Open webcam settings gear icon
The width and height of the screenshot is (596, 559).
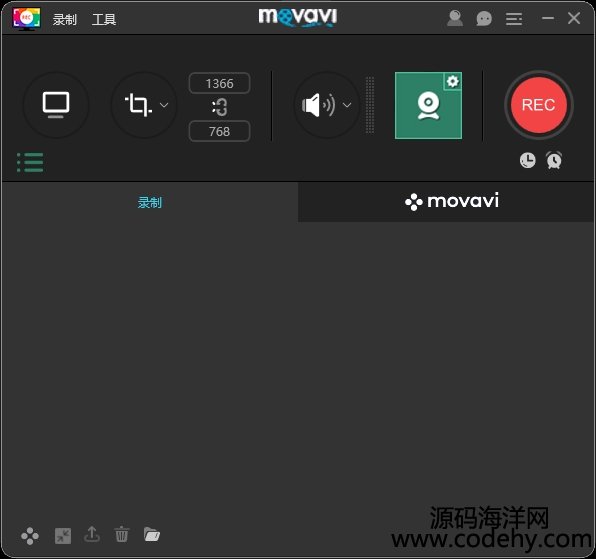click(x=452, y=81)
